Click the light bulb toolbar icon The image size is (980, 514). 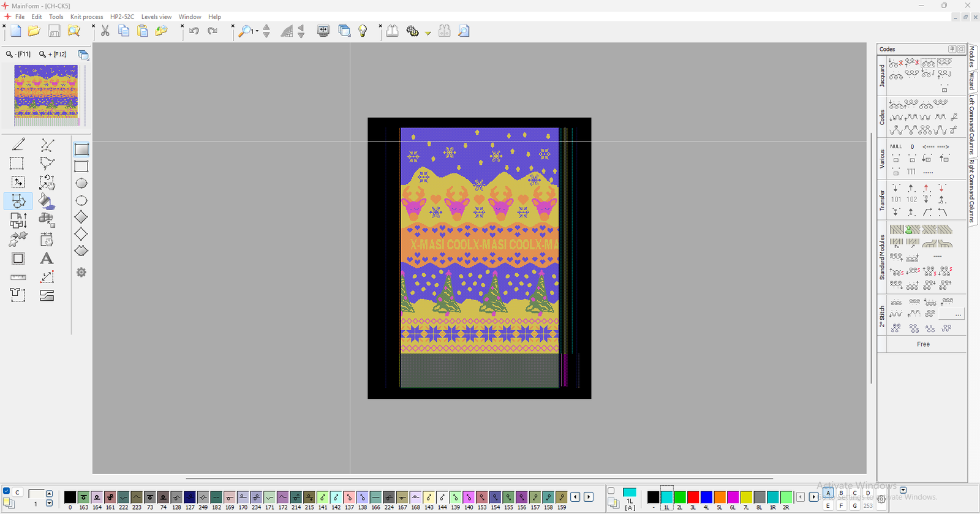363,31
